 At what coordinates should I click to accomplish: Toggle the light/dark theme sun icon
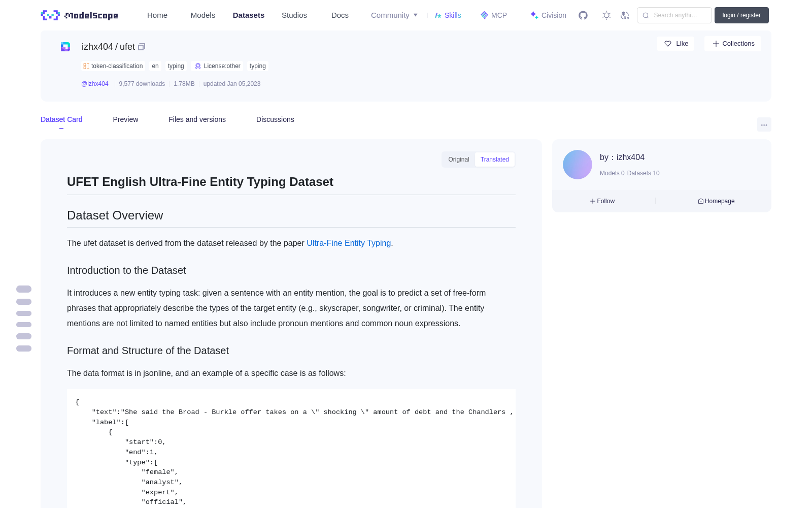pos(606,15)
